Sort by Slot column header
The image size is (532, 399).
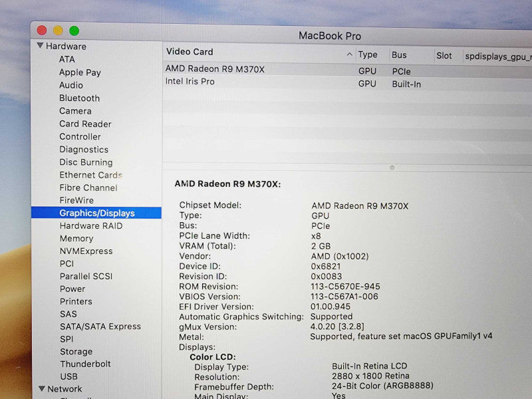tap(444, 56)
